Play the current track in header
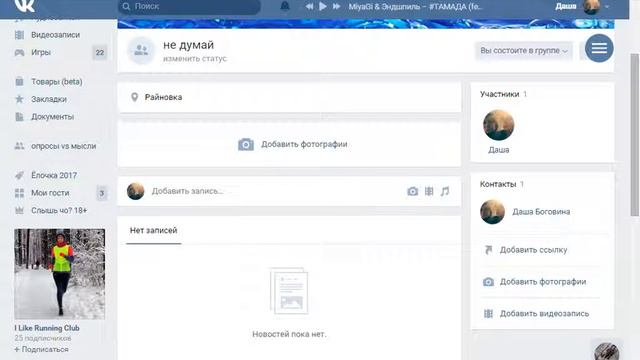 coord(323,6)
